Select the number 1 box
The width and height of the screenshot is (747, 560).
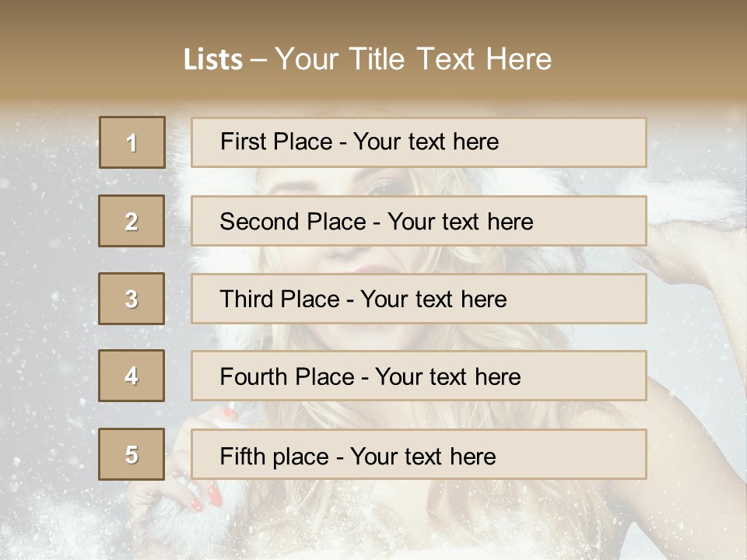pos(132,142)
